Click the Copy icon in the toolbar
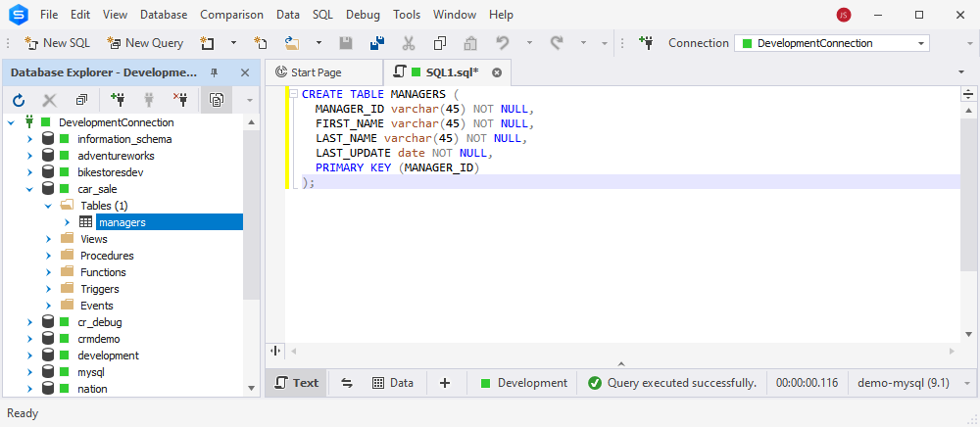 pos(440,43)
